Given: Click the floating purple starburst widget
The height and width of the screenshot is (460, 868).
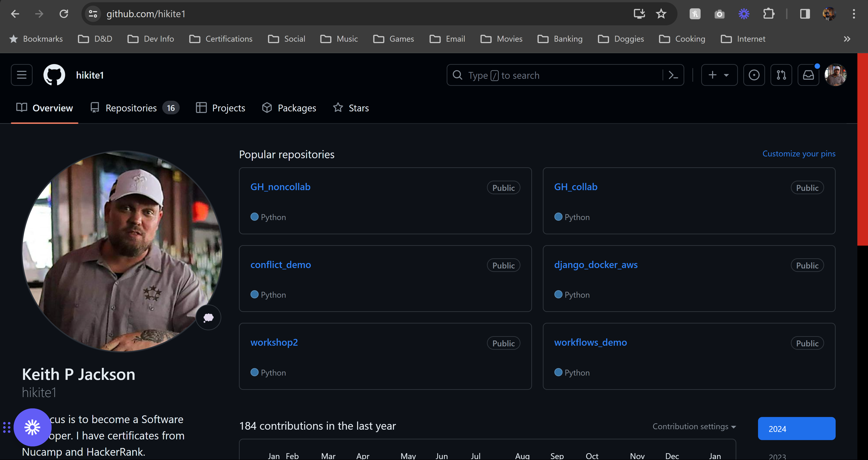Looking at the screenshot, I should (32, 427).
